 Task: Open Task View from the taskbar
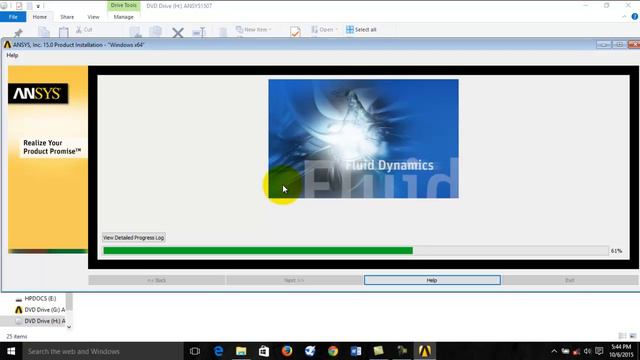pyautogui.click(x=195, y=351)
